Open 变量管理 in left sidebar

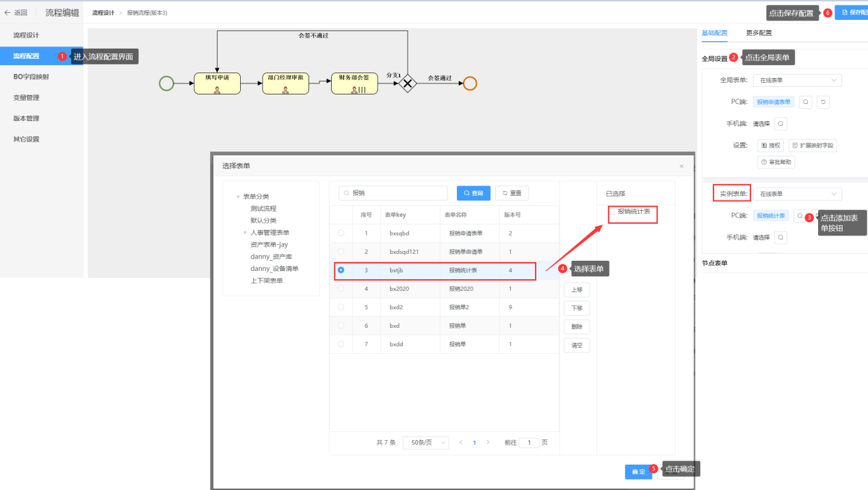pyautogui.click(x=41, y=98)
